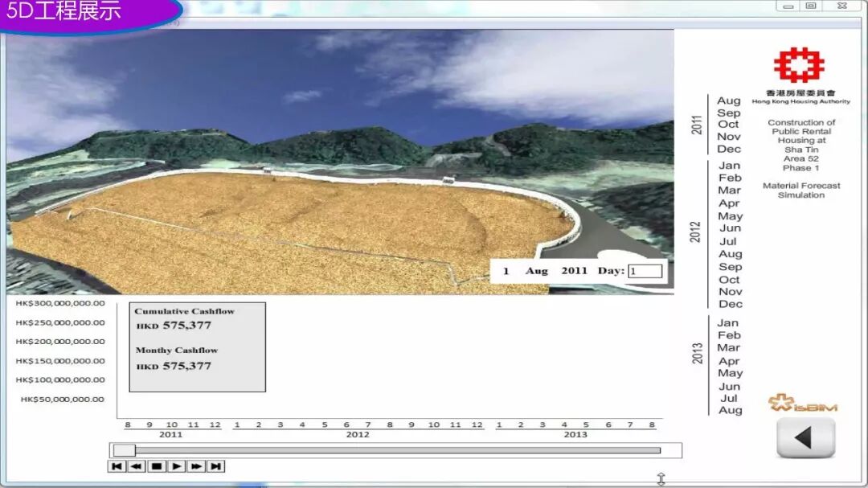Jump to the start of the simulation
The height and width of the screenshot is (488, 868).
click(117, 466)
